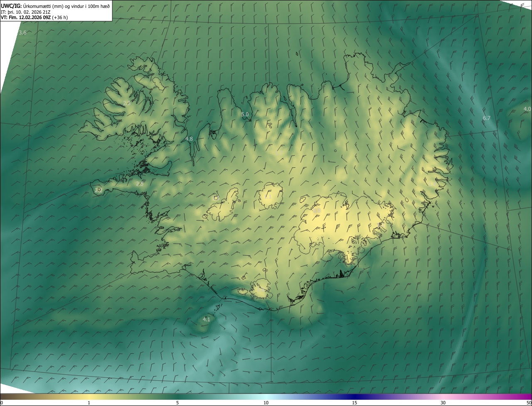This screenshot has height=406, width=532.
Task: Click tick label 10 on the color scale
Action: (266, 403)
